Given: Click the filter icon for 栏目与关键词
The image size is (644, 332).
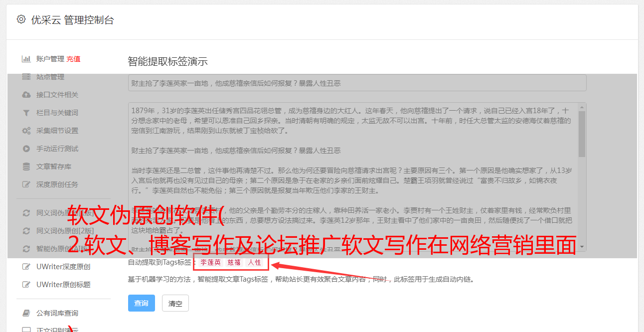Looking at the screenshot, I should pyautogui.click(x=26, y=113).
